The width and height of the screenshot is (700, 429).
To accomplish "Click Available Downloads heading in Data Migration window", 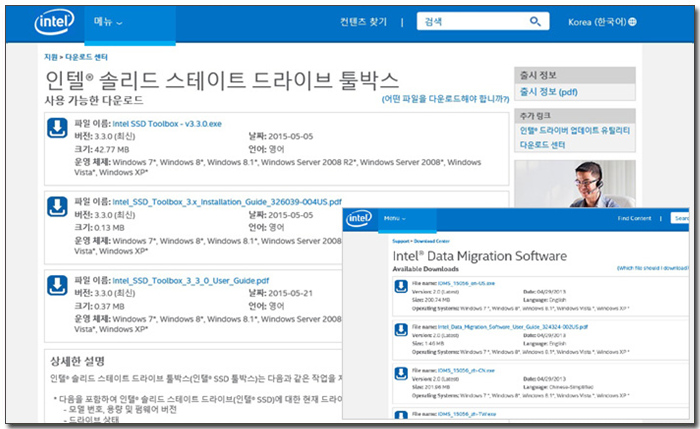I will tap(425, 269).
